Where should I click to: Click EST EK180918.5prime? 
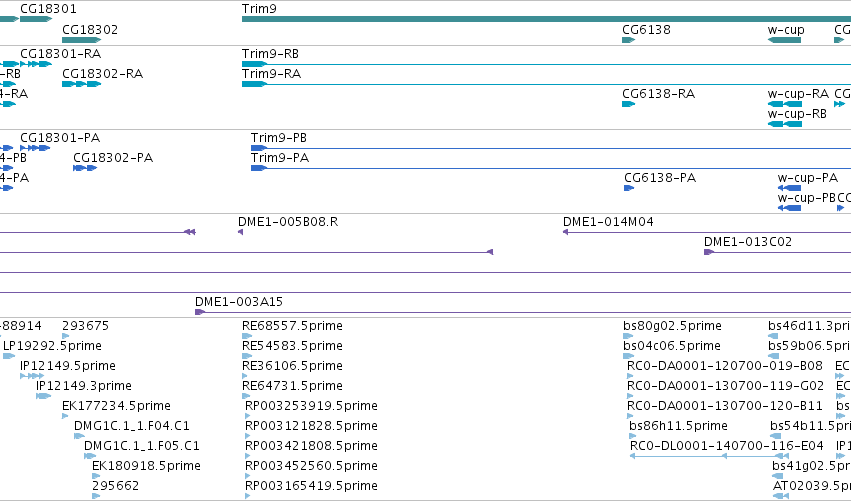[146, 466]
